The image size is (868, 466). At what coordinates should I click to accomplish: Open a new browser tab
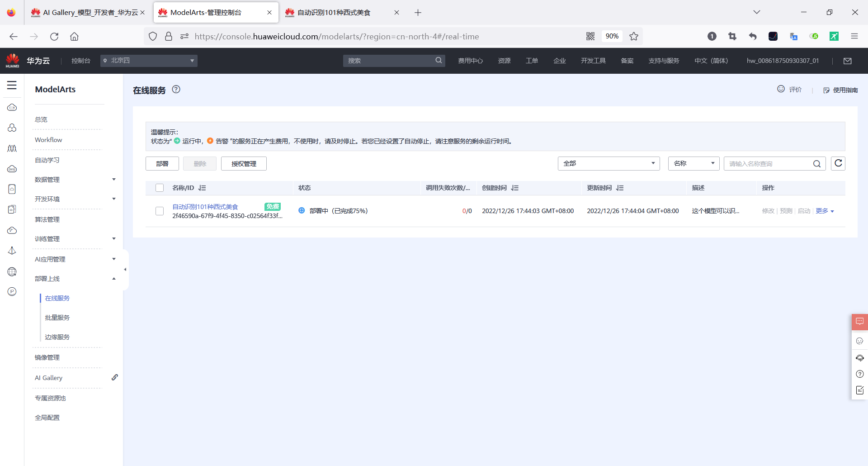[x=418, y=13]
